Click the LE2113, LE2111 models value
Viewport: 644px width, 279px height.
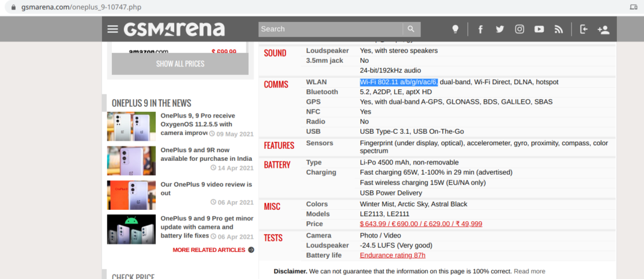click(x=384, y=214)
